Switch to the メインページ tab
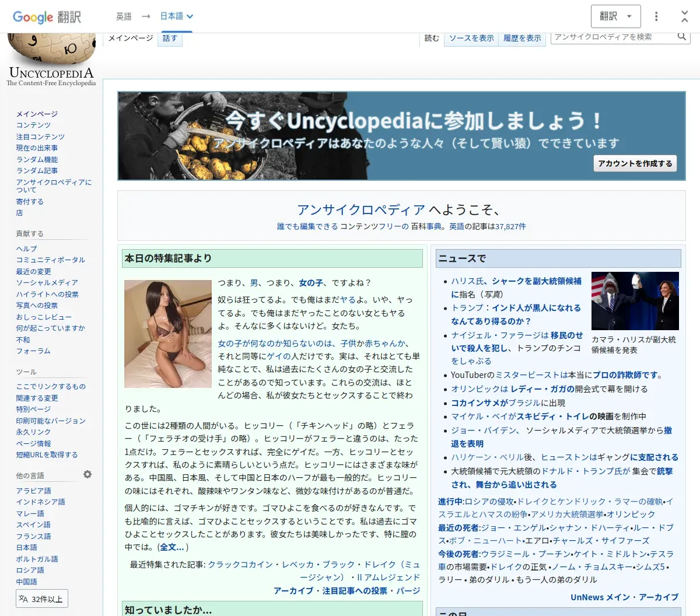The height and width of the screenshot is (616, 700). (131, 38)
